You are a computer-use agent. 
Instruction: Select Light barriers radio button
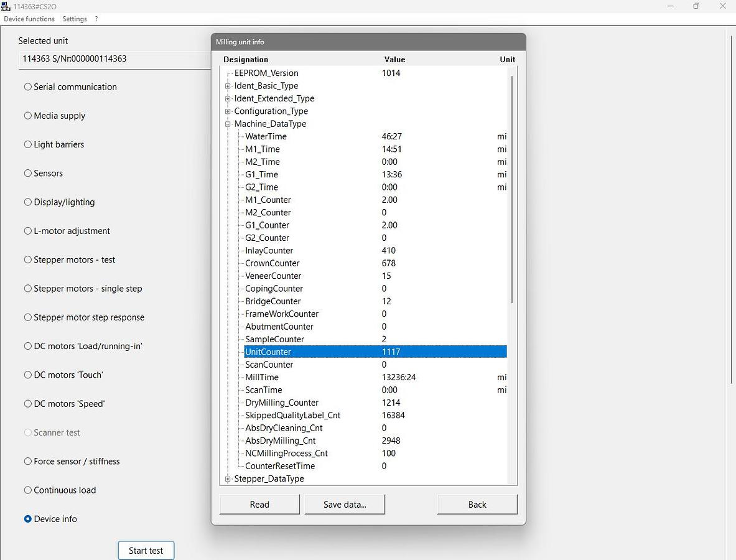(x=54, y=144)
